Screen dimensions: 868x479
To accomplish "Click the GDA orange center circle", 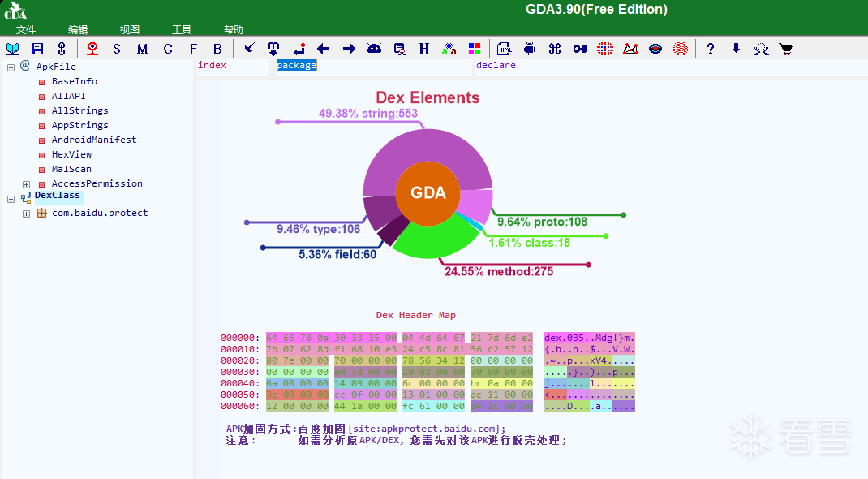I will pyautogui.click(x=428, y=193).
